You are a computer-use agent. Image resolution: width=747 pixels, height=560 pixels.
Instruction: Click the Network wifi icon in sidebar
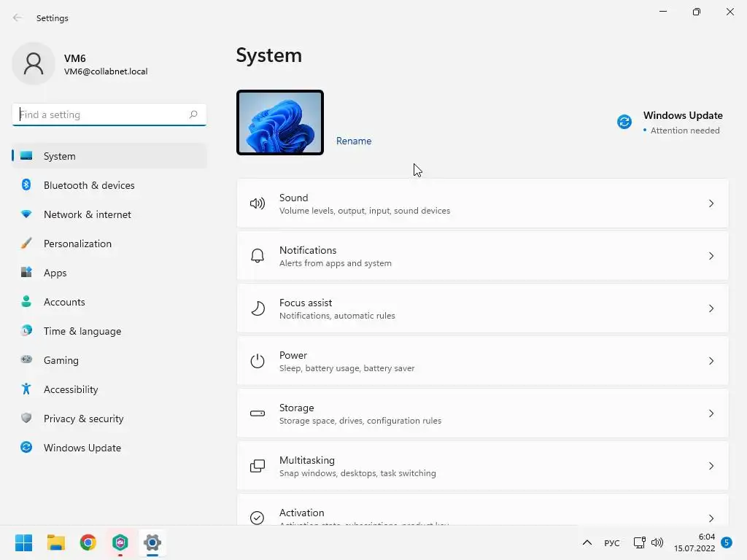(x=26, y=214)
